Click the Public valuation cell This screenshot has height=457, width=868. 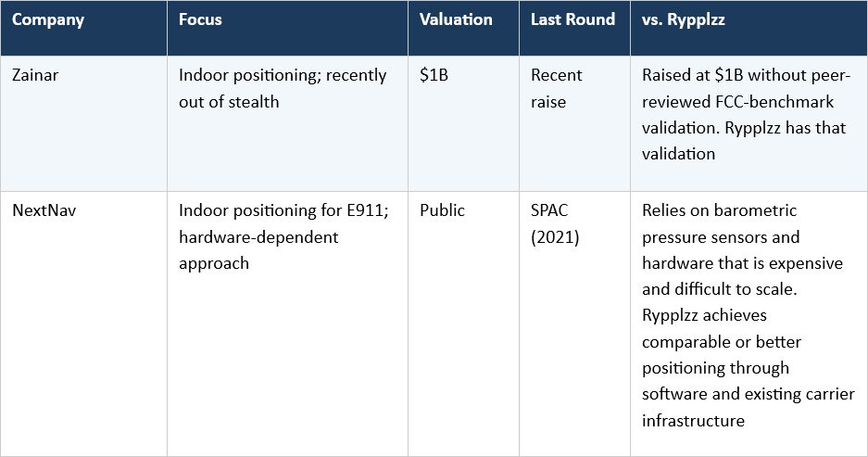coord(442,210)
